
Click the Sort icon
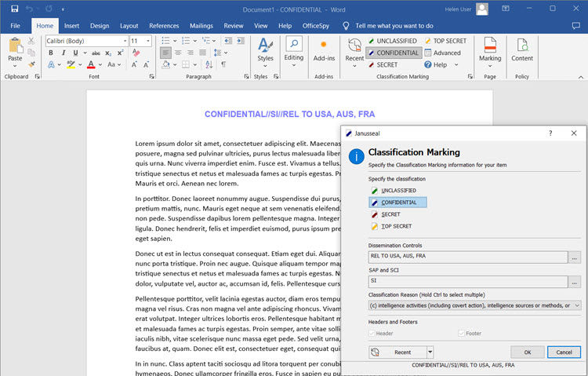click(209, 64)
